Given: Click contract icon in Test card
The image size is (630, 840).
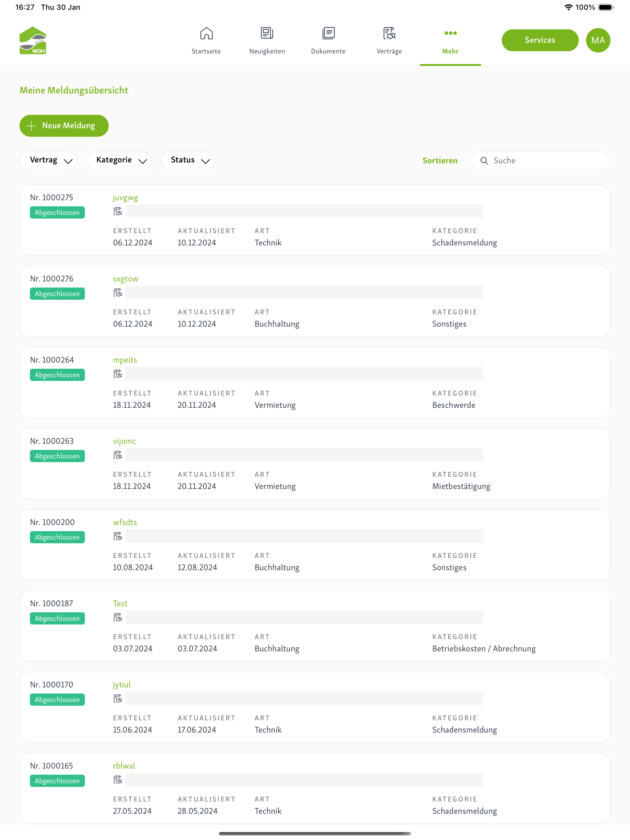Looking at the screenshot, I should click(x=118, y=617).
